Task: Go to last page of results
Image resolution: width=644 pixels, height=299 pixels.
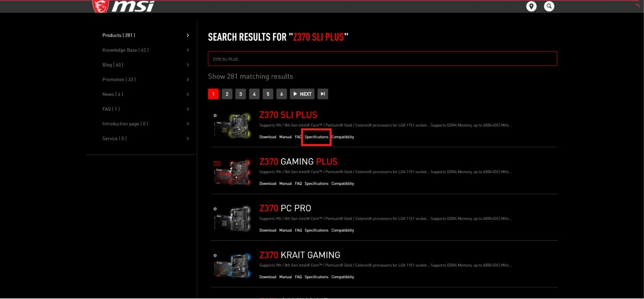Action: pos(323,94)
